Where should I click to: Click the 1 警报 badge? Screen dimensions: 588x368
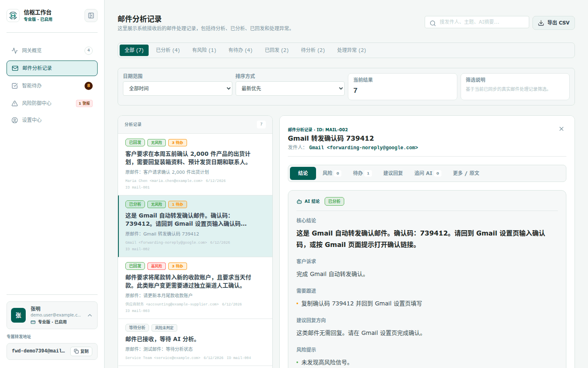point(85,103)
